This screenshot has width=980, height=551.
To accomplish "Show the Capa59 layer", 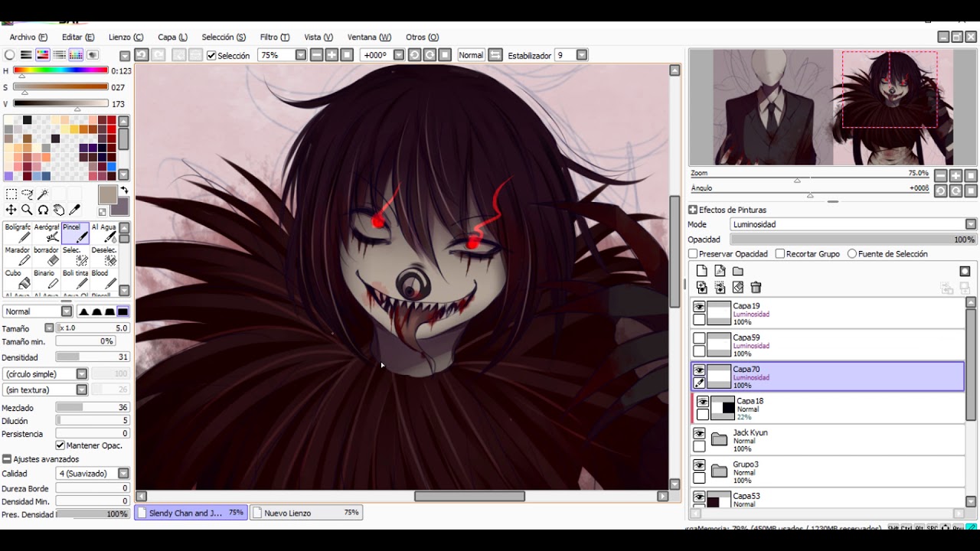I will pyautogui.click(x=699, y=338).
